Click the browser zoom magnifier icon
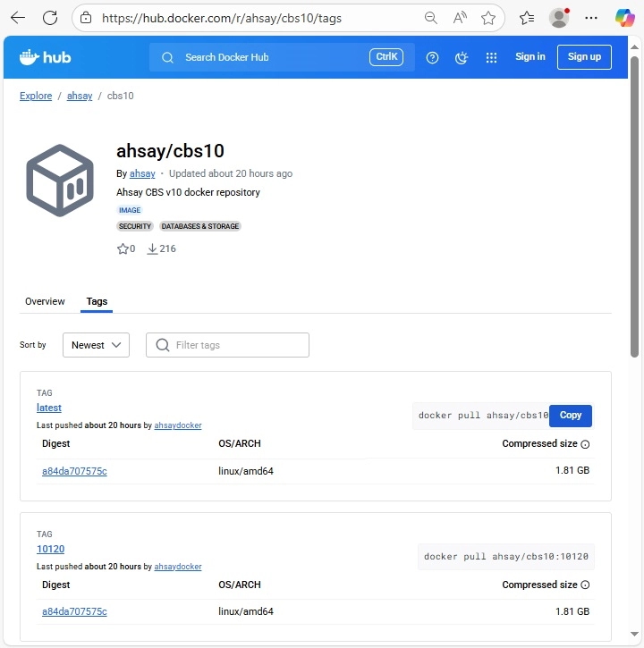This screenshot has width=644, height=648. [430, 18]
